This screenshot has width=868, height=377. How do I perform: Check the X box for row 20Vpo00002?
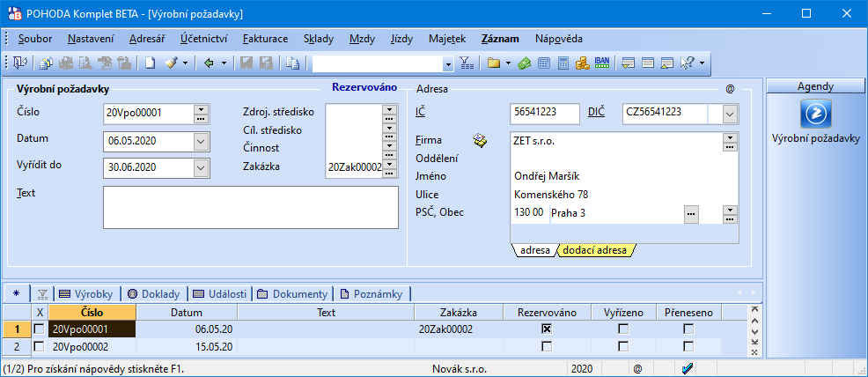tap(39, 346)
